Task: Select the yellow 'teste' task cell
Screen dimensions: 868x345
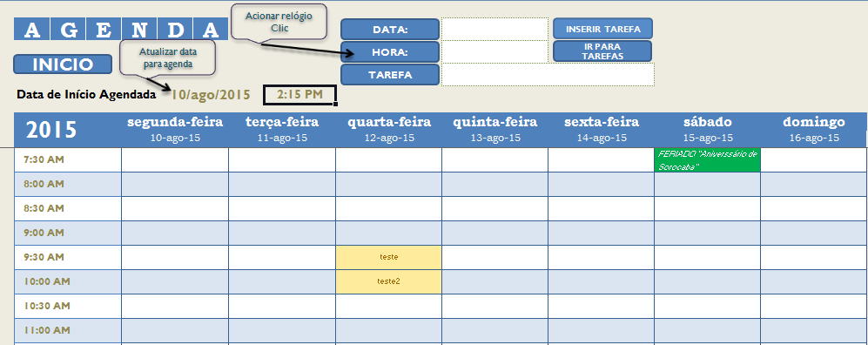Action: (x=388, y=257)
